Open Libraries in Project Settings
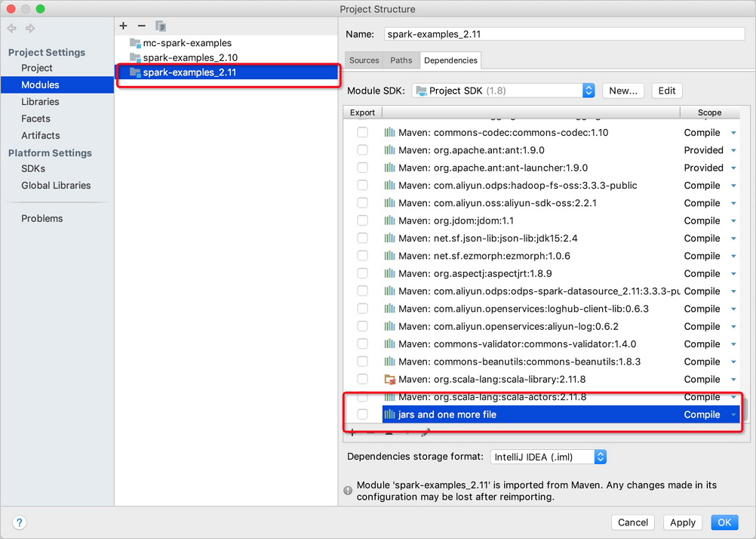This screenshot has height=539, width=756. pos(40,102)
